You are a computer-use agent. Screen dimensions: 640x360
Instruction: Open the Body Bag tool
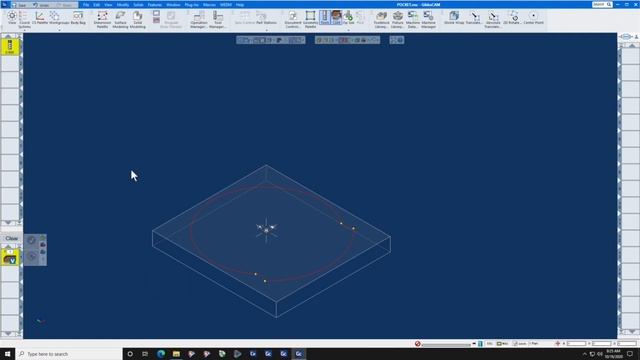78,18
